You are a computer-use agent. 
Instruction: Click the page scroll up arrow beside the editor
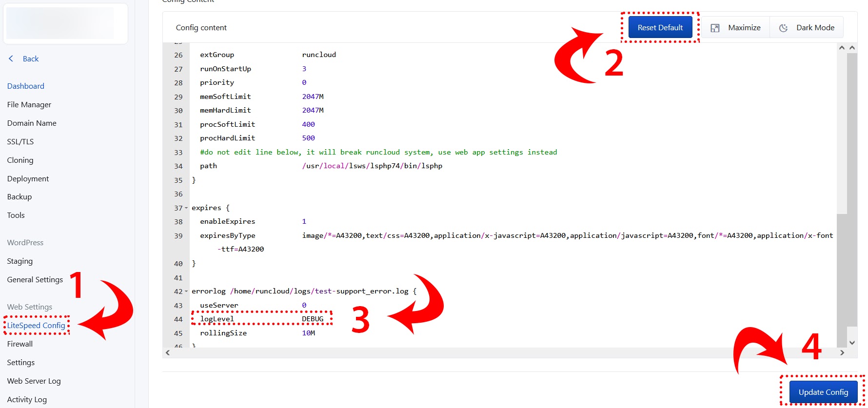tap(852, 48)
